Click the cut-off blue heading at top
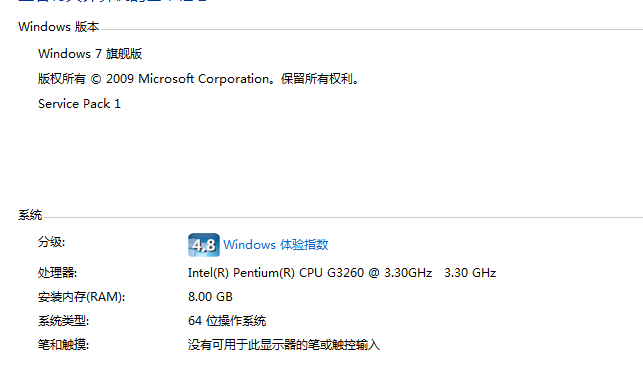 [113, 1]
